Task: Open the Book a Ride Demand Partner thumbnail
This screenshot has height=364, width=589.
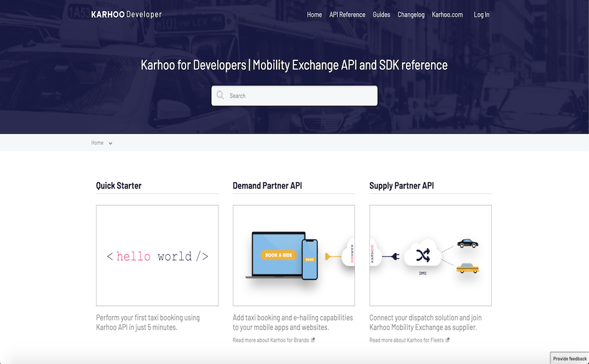Action: click(x=294, y=255)
